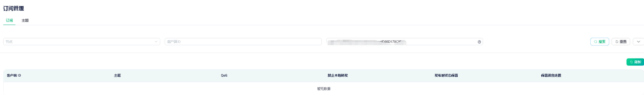Click the 发布时状态保留 column header

click(x=446, y=76)
